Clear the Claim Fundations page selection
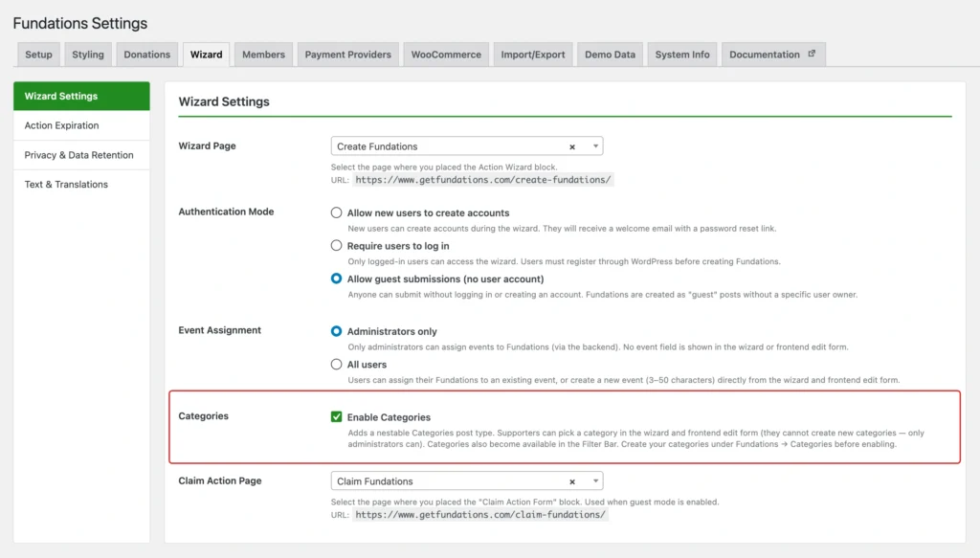This screenshot has width=980, height=558. [572, 481]
